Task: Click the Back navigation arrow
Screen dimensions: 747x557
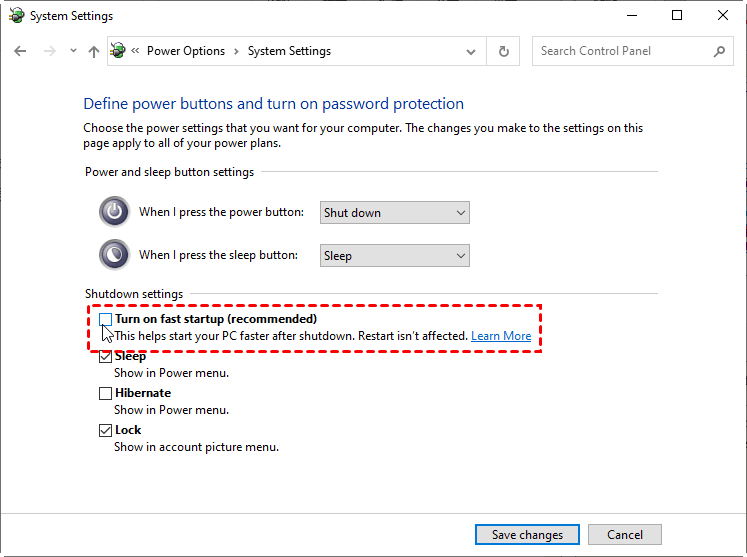Action: [x=21, y=51]
